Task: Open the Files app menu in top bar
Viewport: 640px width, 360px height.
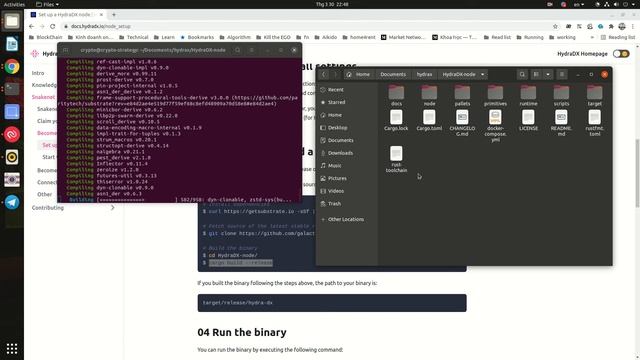Action: point(47,4)
